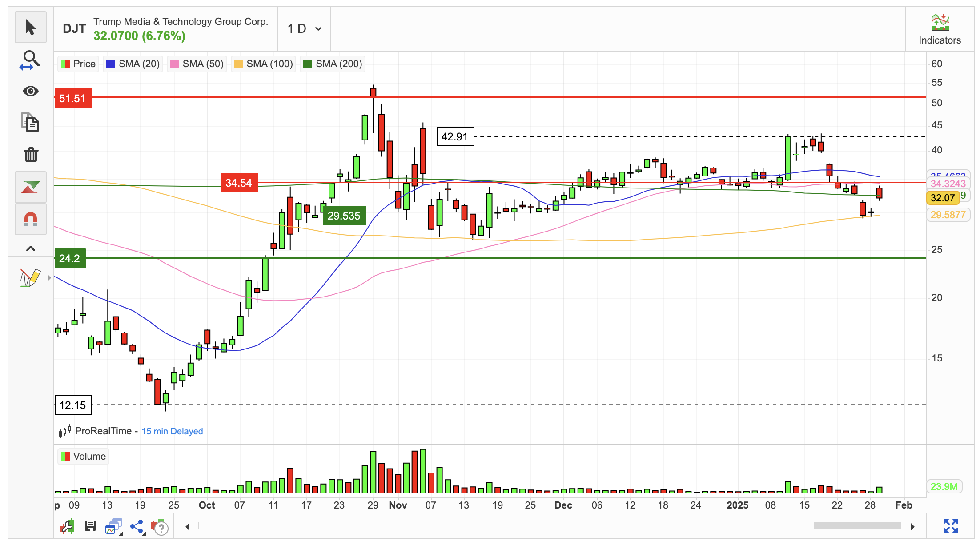Click the Price legend item
980x545 pixels.
click(x=78, y=64)
